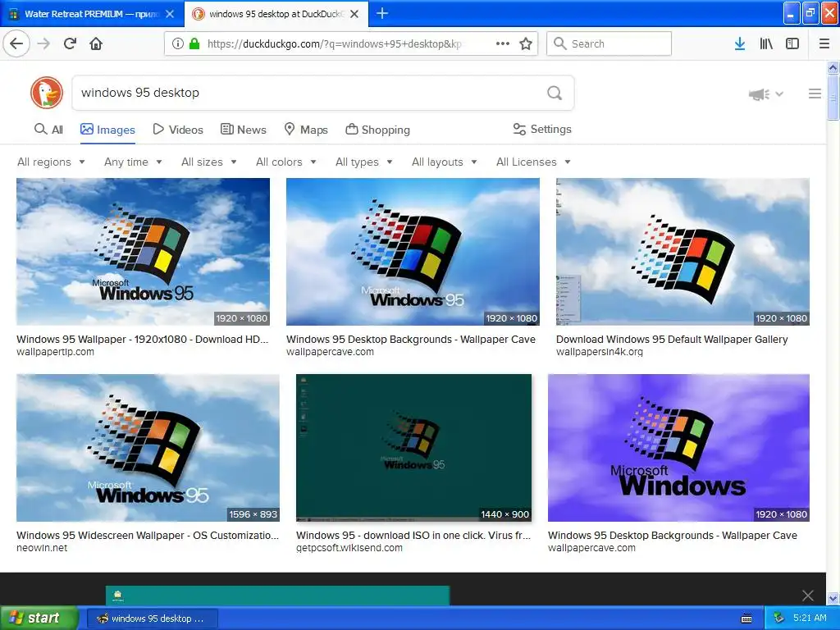Click the getpcsoft.wikisend.com source link
Viewport: 840px width, 630px height.
point(349,548)
